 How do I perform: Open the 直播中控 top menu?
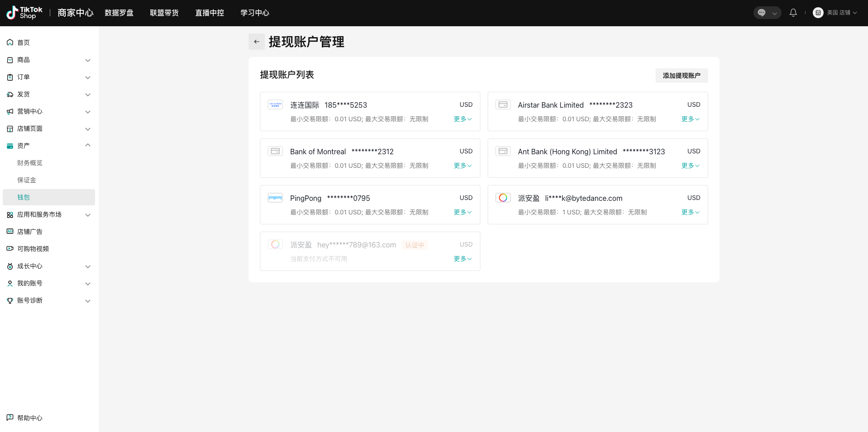coord(210,13)
